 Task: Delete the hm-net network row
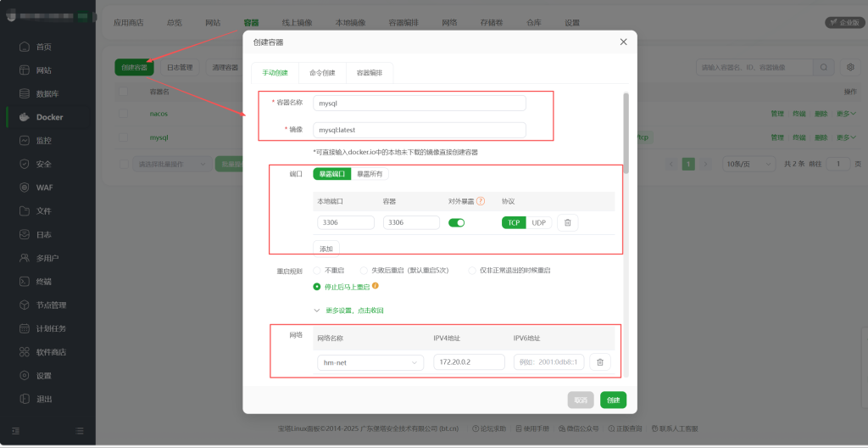(x=599, y=362)
